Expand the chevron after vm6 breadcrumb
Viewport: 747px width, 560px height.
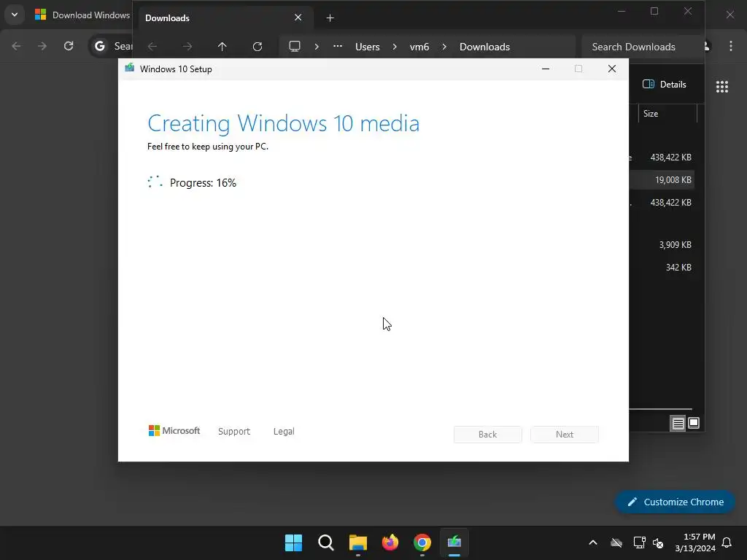444,47
